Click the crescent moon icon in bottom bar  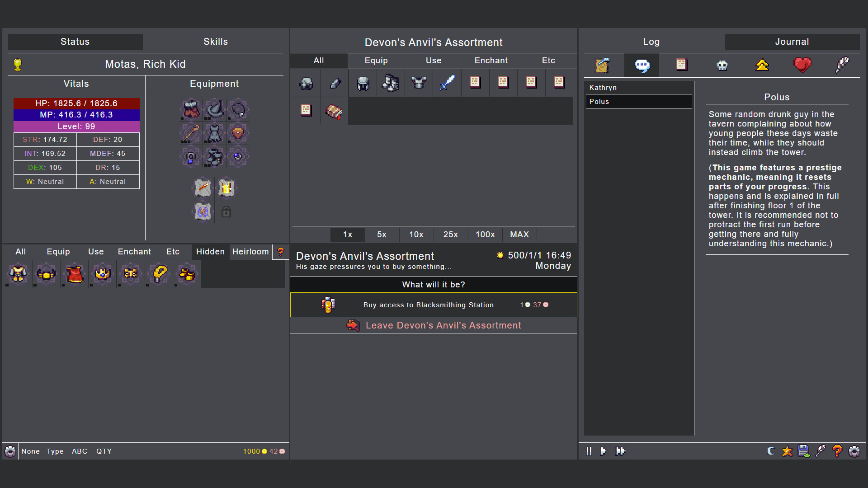pyautogui.click(x=771, y=451)
